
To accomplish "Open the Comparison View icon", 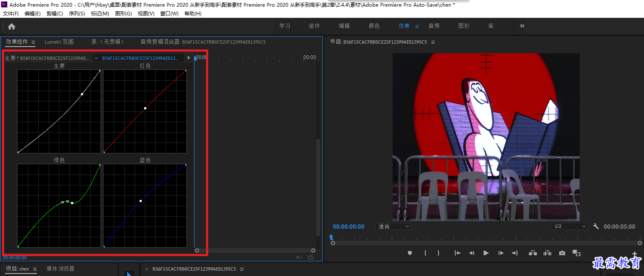I will (x=576, y=253).
